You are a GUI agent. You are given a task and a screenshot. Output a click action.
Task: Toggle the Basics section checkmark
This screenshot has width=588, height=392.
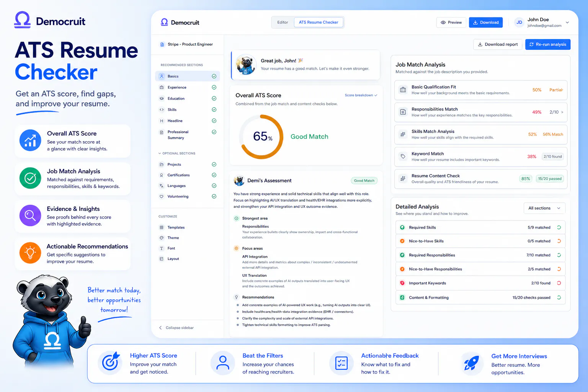tap(214, 76)
